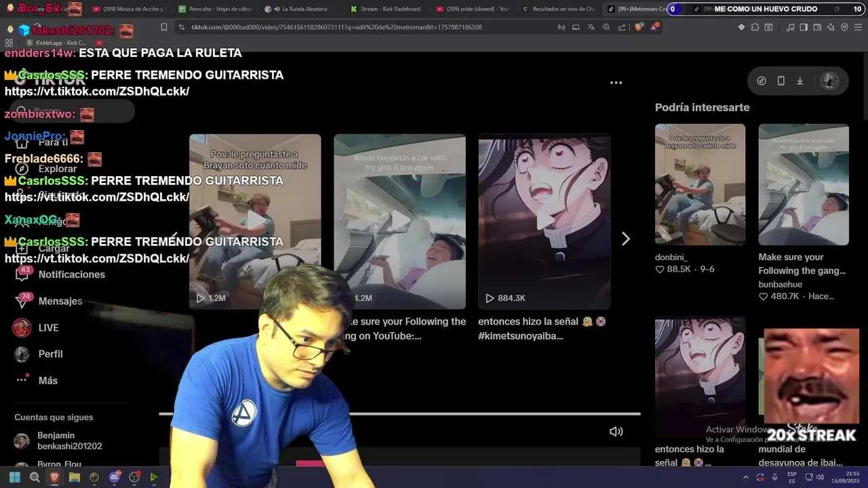Open donbini_ account name link

click(x=671, y=257)
